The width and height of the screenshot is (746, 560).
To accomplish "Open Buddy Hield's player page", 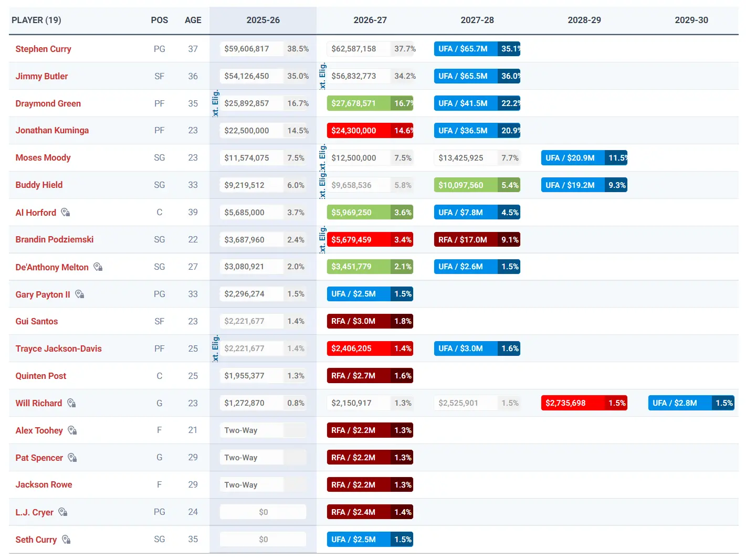I will [x=39, y=185].
